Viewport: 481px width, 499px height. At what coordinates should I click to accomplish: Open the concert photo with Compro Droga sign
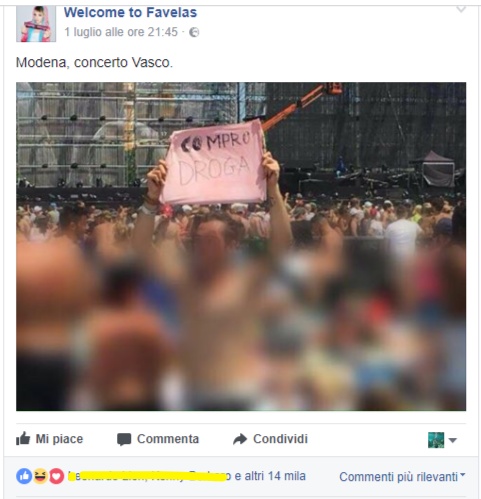point(241,246)
